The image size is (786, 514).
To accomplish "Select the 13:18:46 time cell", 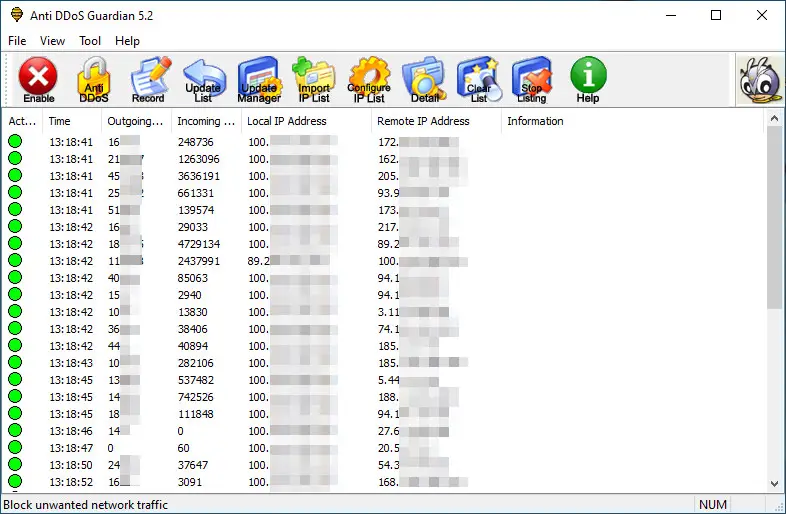I will 71,431.
